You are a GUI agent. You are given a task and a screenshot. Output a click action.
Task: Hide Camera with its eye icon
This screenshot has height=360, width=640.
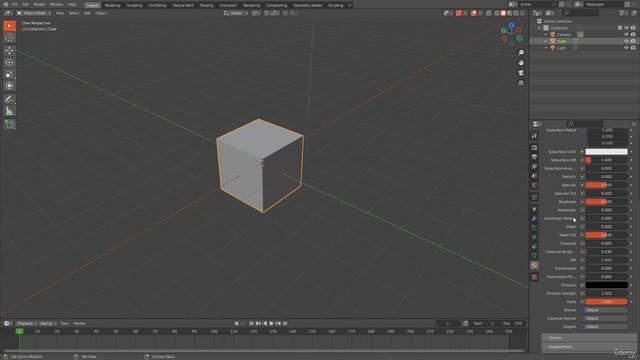tap(626, 34)
